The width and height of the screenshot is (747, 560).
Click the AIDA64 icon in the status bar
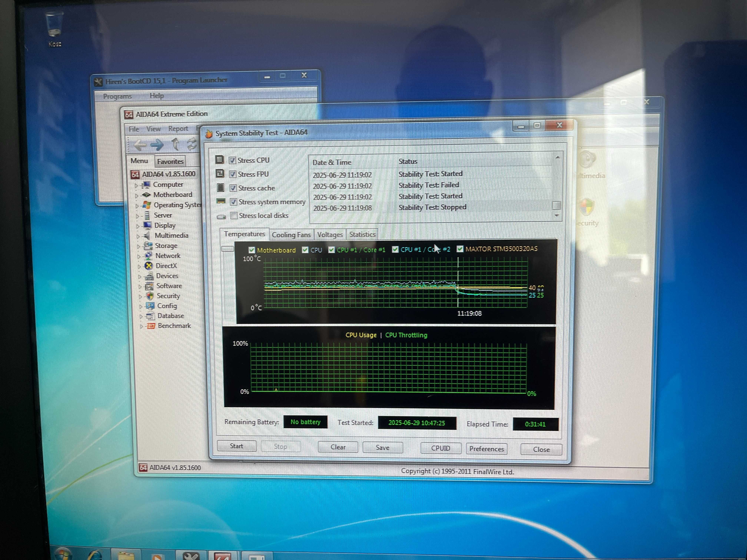click(x=143, y=468)
